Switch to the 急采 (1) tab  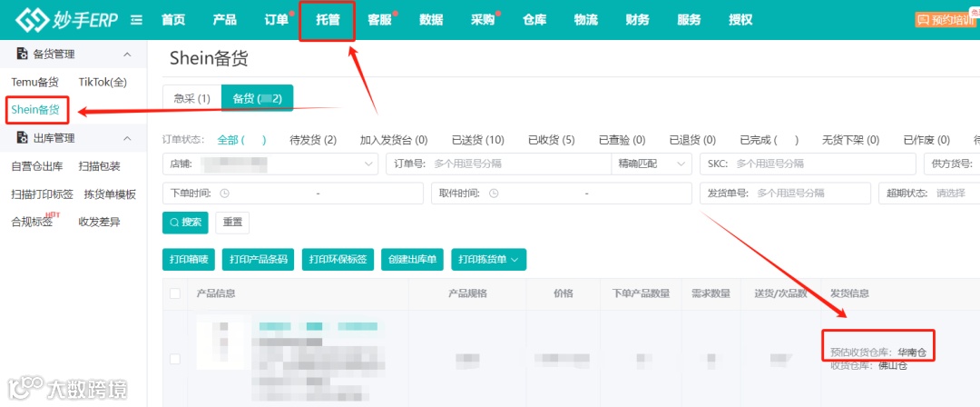tap(191, 98)
